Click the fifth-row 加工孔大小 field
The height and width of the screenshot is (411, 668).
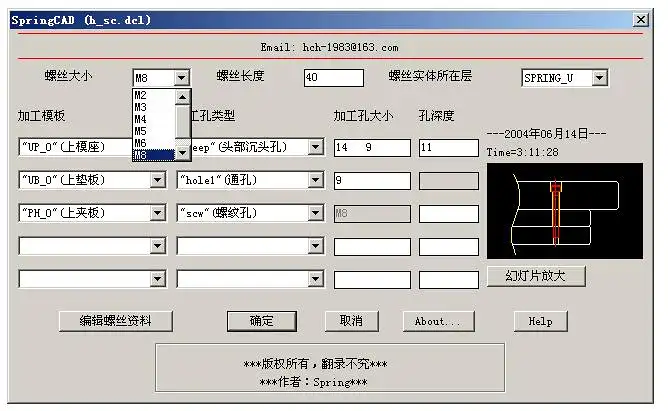[372, 280]
